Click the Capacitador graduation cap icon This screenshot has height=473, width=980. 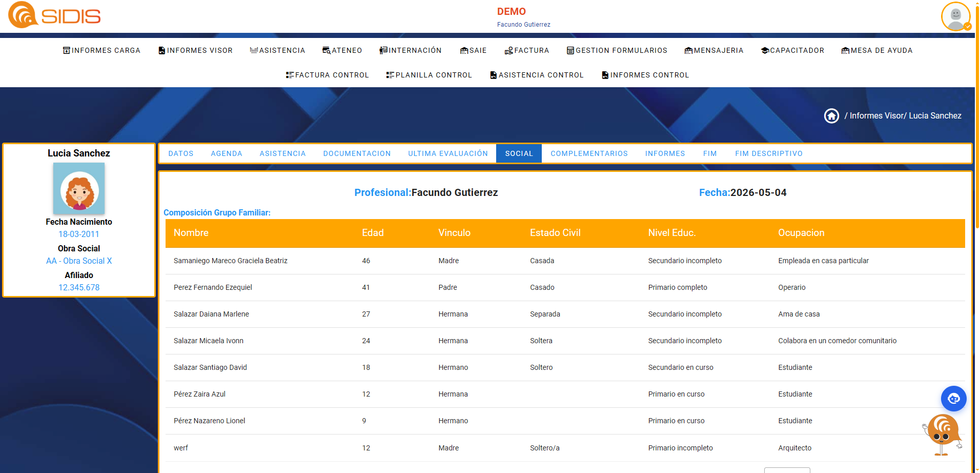(x=765, y=50)
